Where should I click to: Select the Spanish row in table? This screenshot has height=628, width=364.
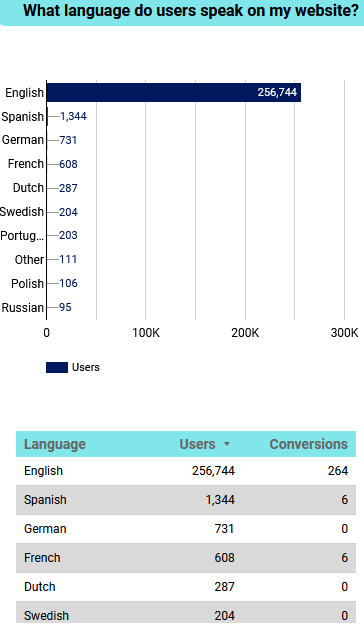click(186, 500)
